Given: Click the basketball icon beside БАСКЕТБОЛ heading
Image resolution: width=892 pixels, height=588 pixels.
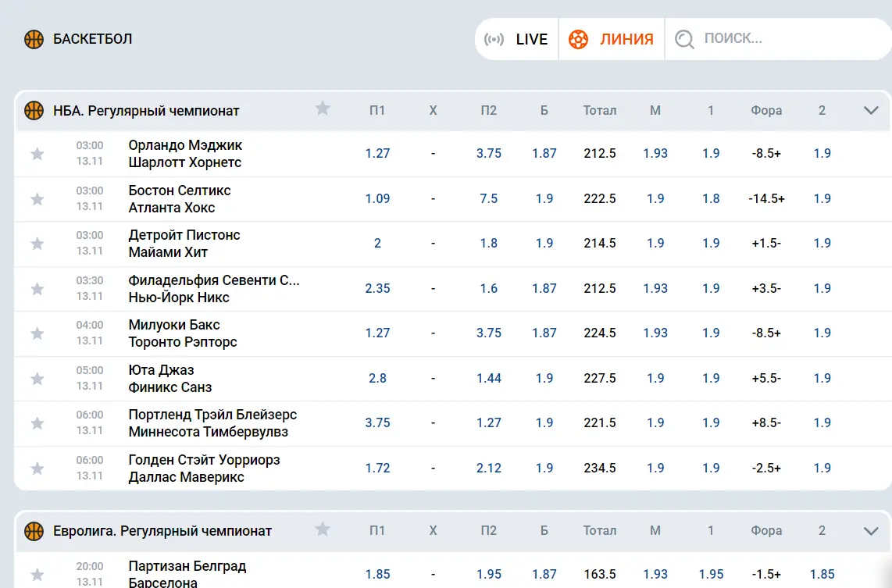Looking at the screenshot, I should click(34, 39).
